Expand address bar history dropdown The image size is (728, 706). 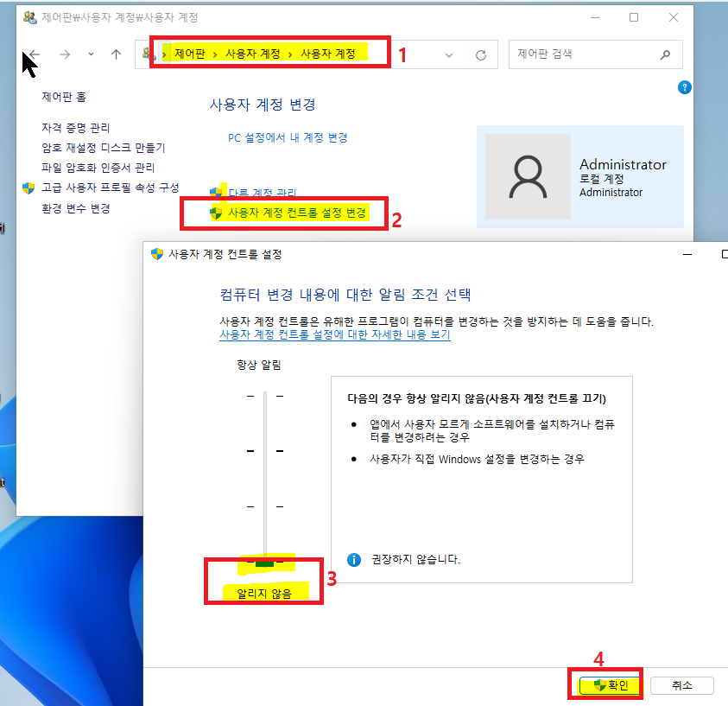[448, 54]
